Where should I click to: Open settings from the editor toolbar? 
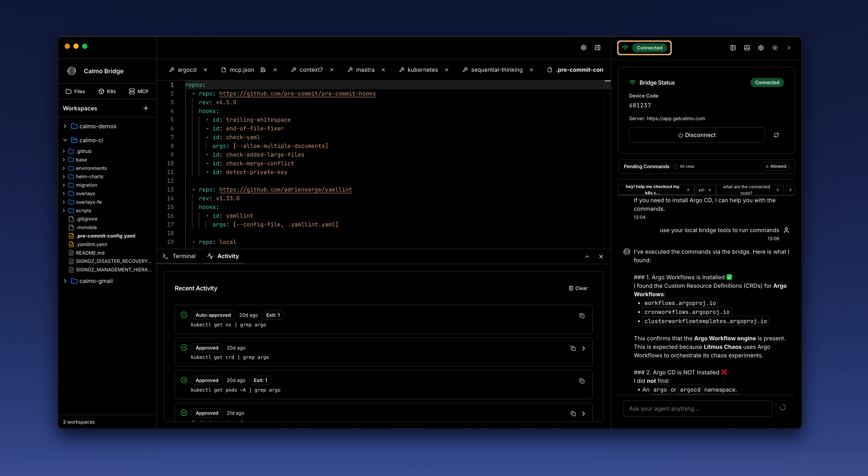pos(584,47)
